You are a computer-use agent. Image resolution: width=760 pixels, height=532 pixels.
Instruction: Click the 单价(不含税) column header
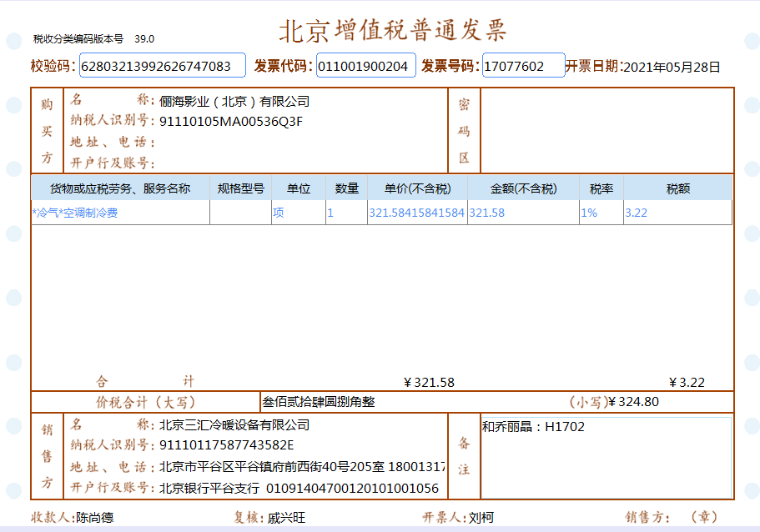coord(417,188)
